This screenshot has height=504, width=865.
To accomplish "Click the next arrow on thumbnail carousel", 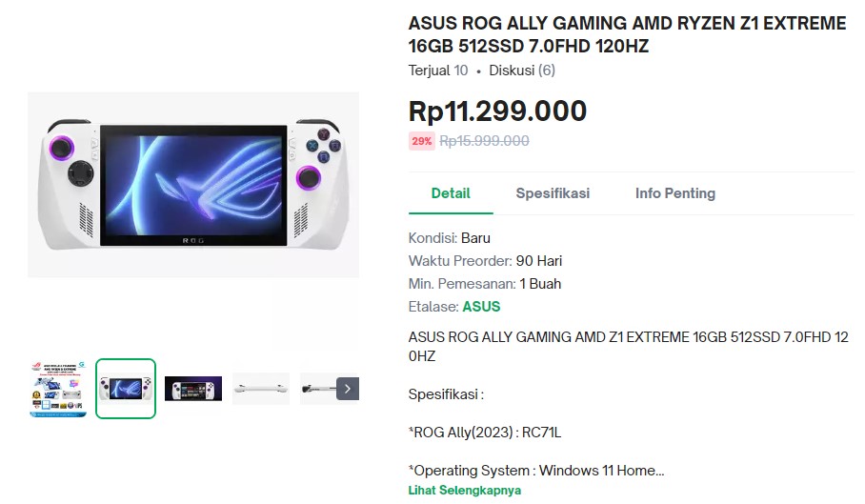I will point(348,389).
